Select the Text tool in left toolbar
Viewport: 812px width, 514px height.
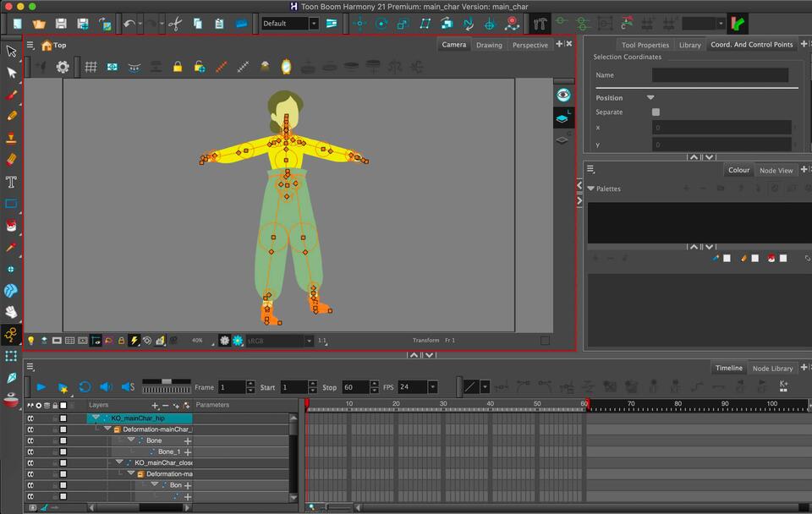point(11,182)
